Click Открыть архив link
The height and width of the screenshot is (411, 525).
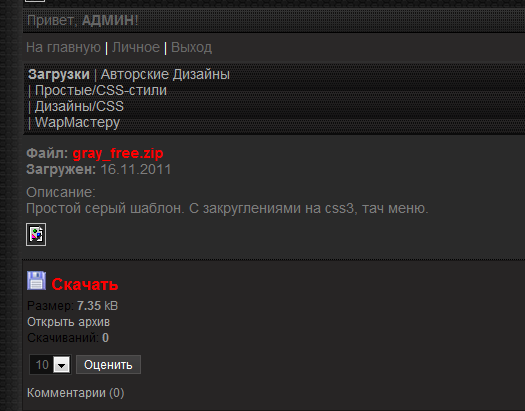click(x=68, y=322)
